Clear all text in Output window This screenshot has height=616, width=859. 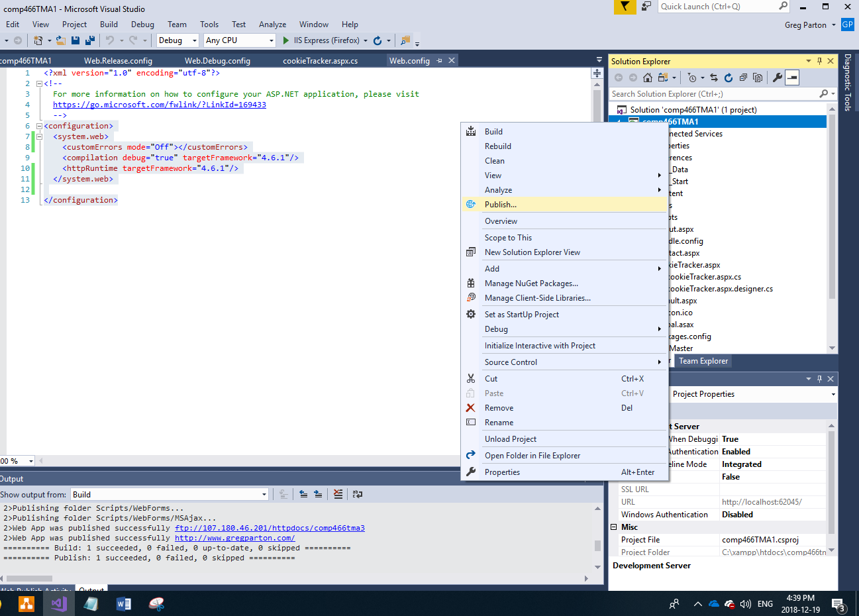pos(338,494)
